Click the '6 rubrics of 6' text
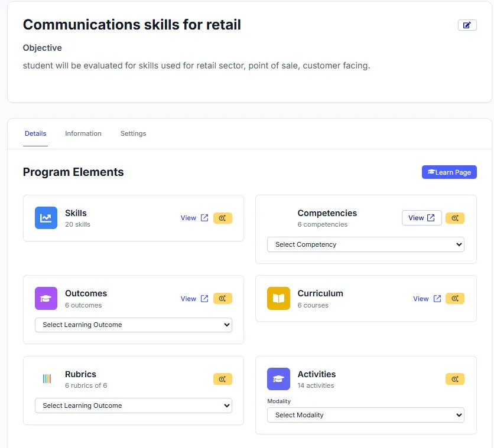This screenshot has width=494, height=448. coord(86,385)
